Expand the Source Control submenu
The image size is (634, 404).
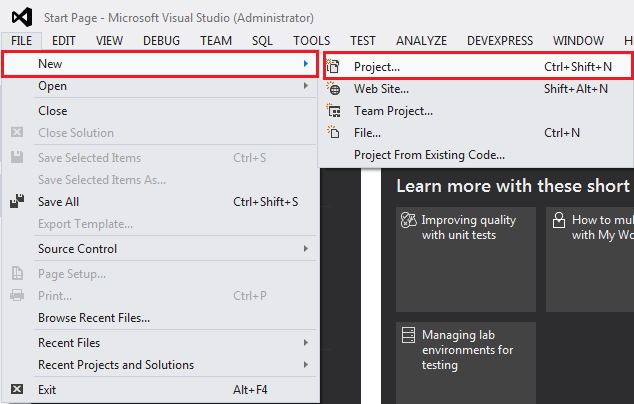click(x=160, y=248)
